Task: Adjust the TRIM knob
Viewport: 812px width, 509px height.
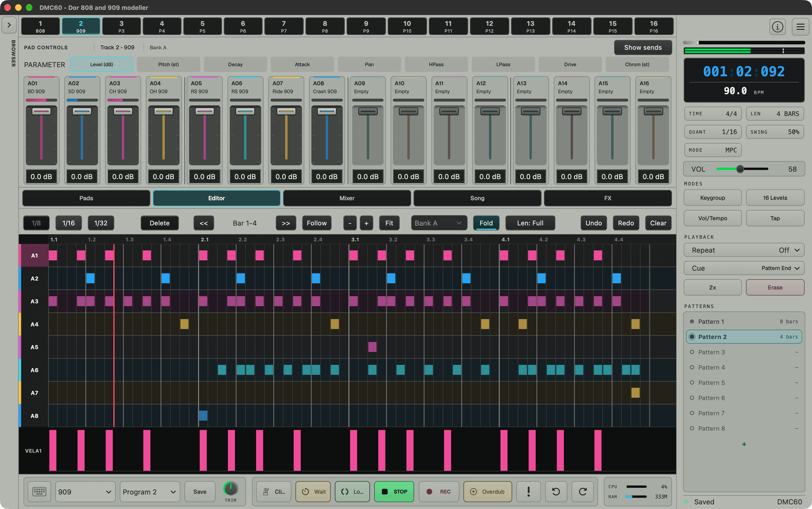Action: [231, 488]
